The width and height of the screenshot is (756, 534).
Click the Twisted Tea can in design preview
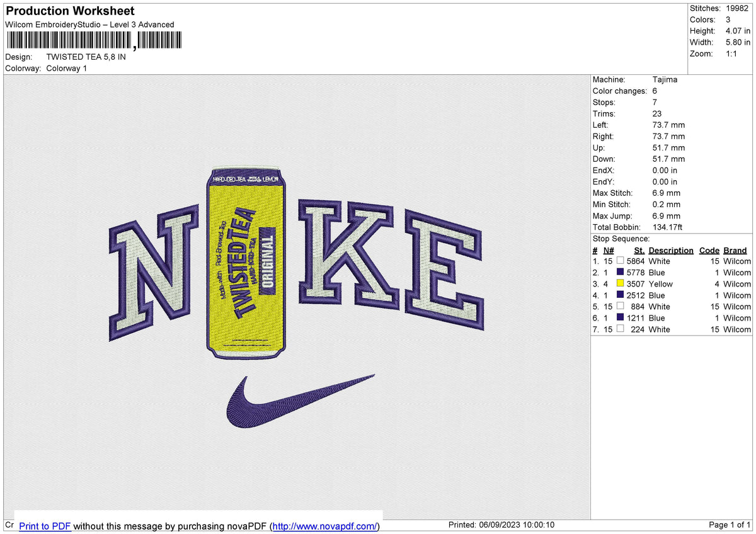click(x=246, y=262)
